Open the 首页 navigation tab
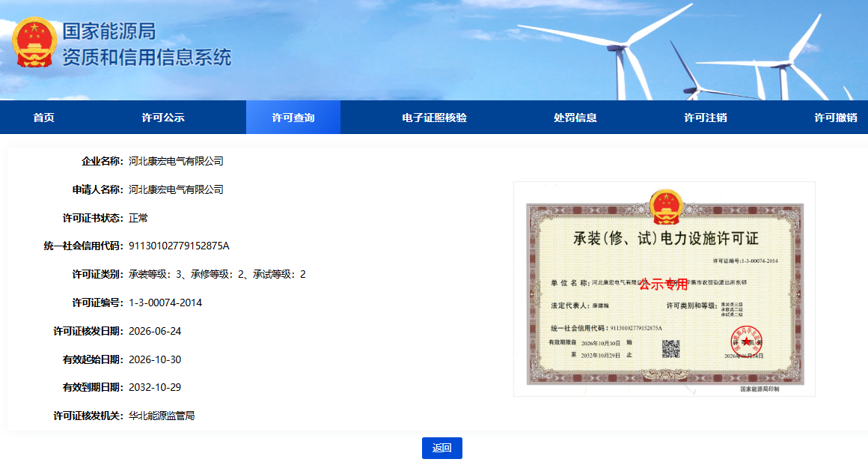The image size is (868, 465). (43, 118)
